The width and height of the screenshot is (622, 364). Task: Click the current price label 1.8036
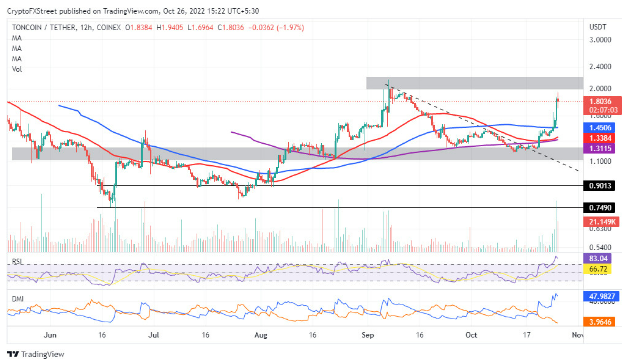click(601, 102)
